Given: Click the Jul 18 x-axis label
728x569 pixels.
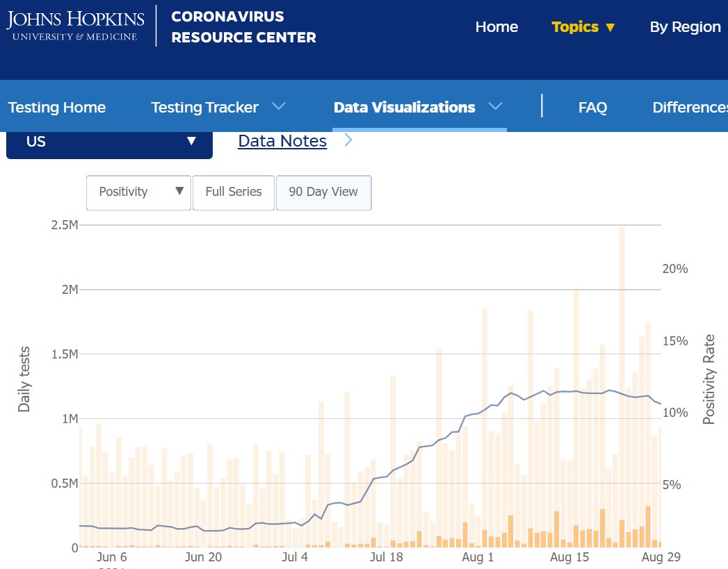Looking at the screenshot, I should click(x=387, y=557).
